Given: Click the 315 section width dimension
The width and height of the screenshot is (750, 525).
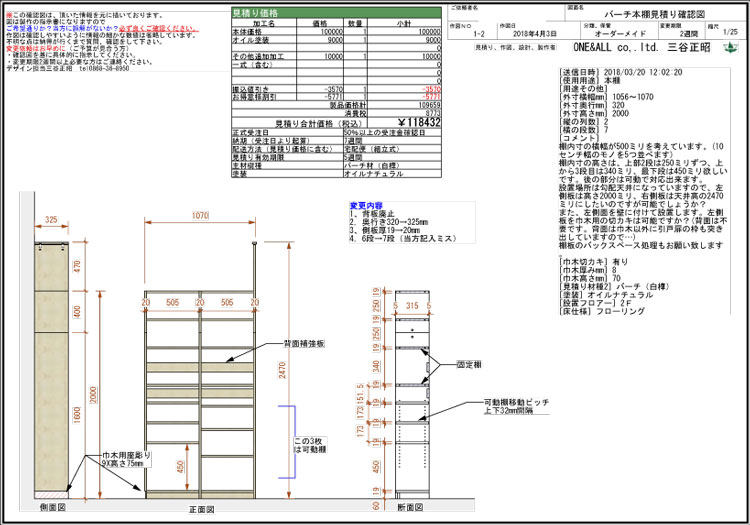Looking at the screenshot, I should (x=412, y=305).
